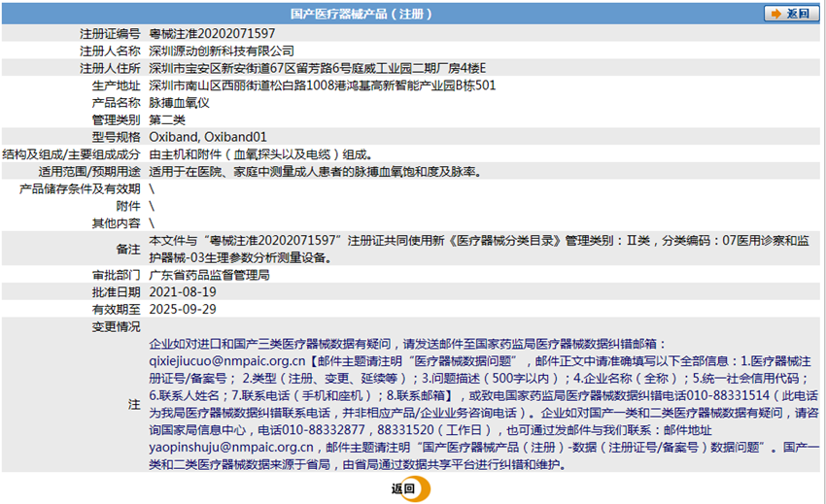
Task: Click the 产品储存条件及有效期 label
Action: click(80, 188)
